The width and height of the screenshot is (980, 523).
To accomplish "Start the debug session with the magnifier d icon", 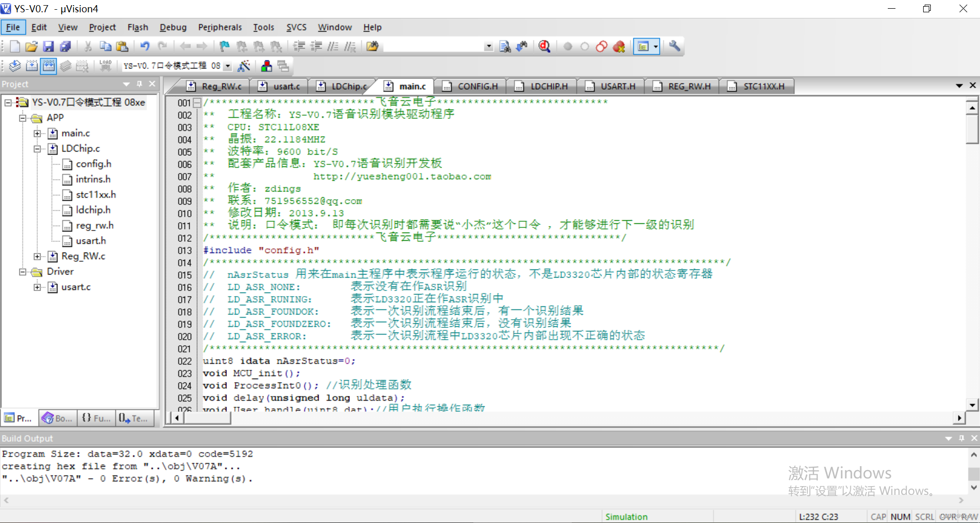I will tap(545, 47).
